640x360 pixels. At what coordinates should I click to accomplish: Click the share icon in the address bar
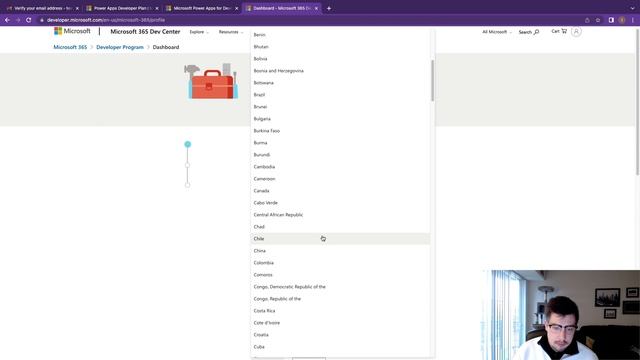point(587,20)
